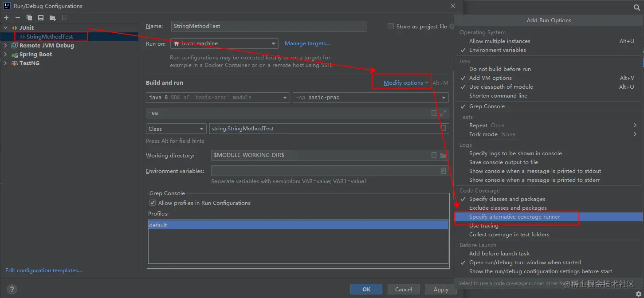Open Help via the question mark icon
Viewport: 644px width, 298px height.
point(12,289)
